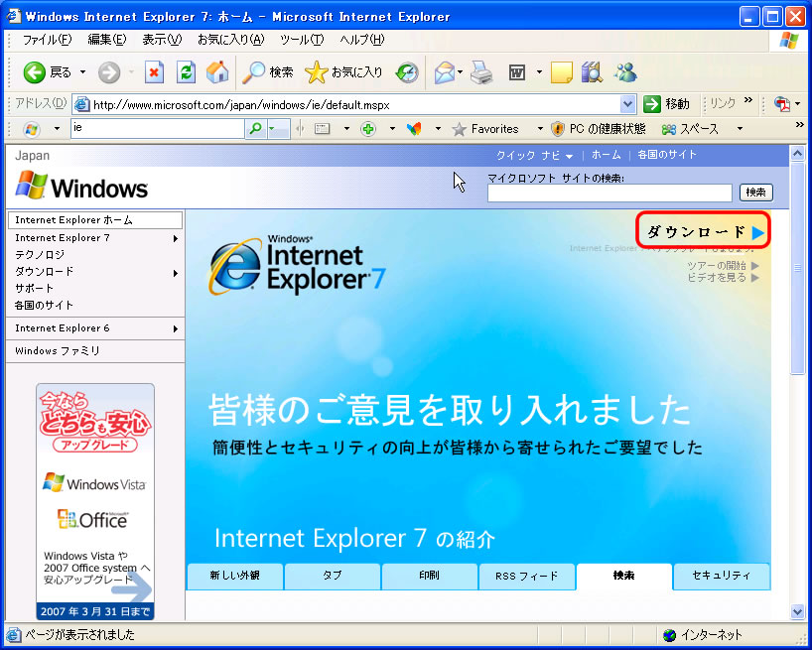Viewport: 812px width, 650px height.
Task: Click テクノロジ in the sidebar
Action: (x=40, y=255)
